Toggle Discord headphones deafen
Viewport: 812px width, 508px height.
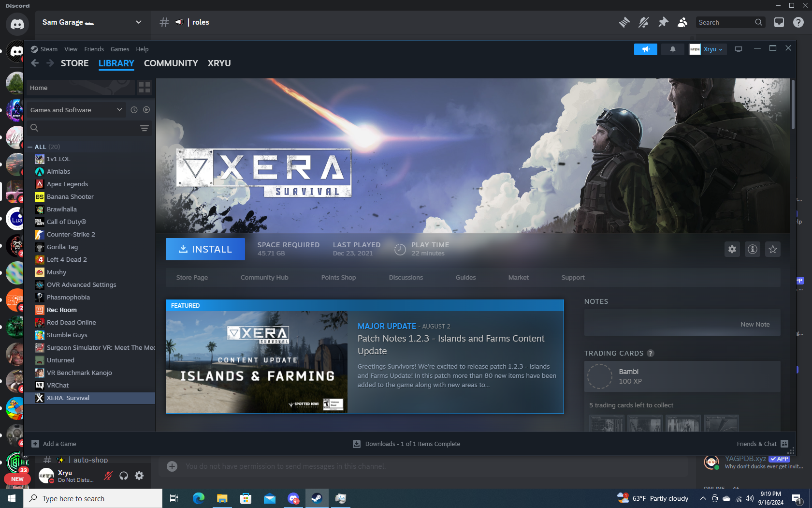pos(124,476)
